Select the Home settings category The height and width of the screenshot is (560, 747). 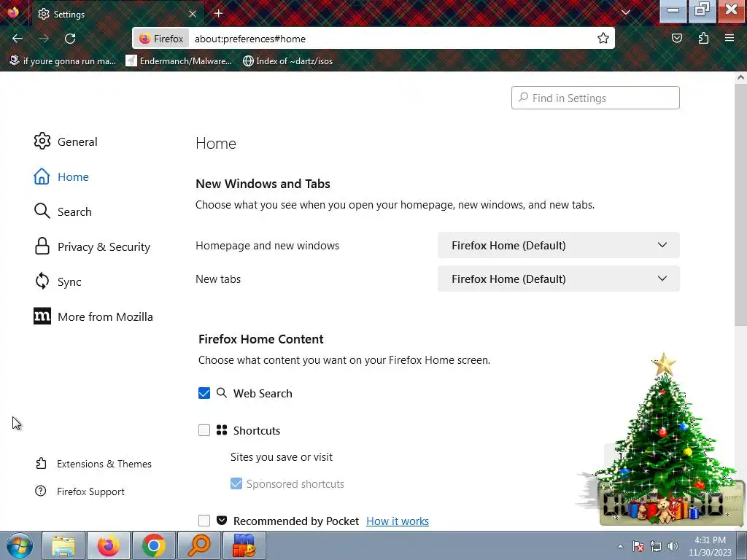tap(61, 176)
